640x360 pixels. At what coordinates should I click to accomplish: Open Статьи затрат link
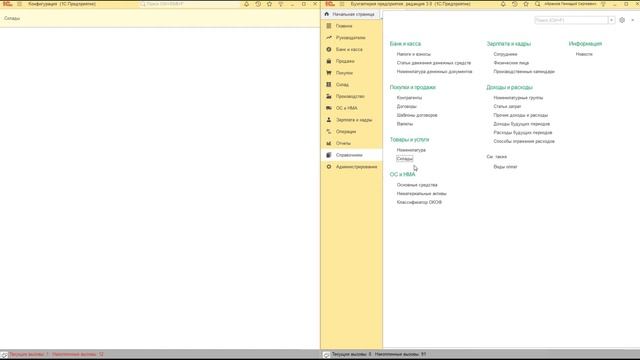tap(507, 107)
